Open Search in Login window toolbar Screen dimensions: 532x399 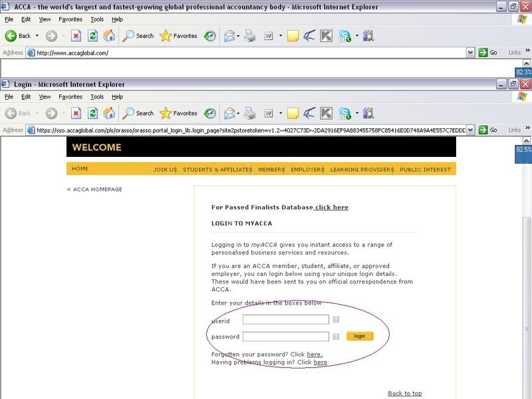pyautogui.click(x=138, y=113)
